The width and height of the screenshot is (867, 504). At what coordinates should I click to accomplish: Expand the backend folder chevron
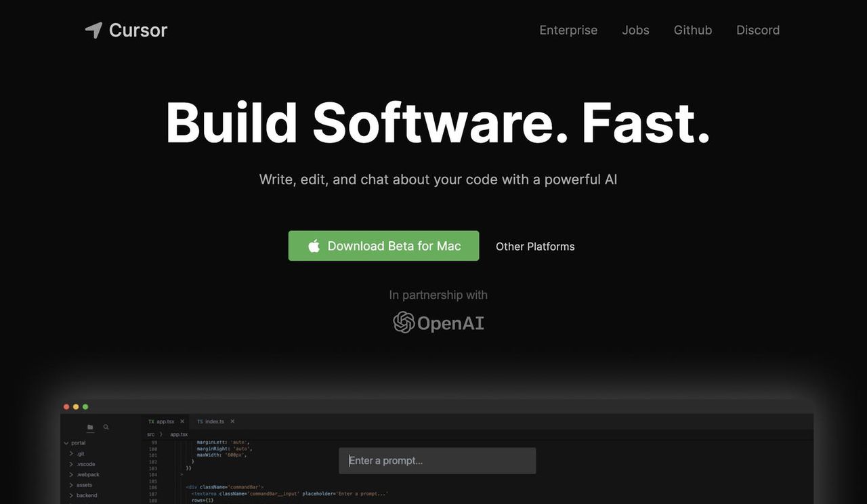pos(71,495)
